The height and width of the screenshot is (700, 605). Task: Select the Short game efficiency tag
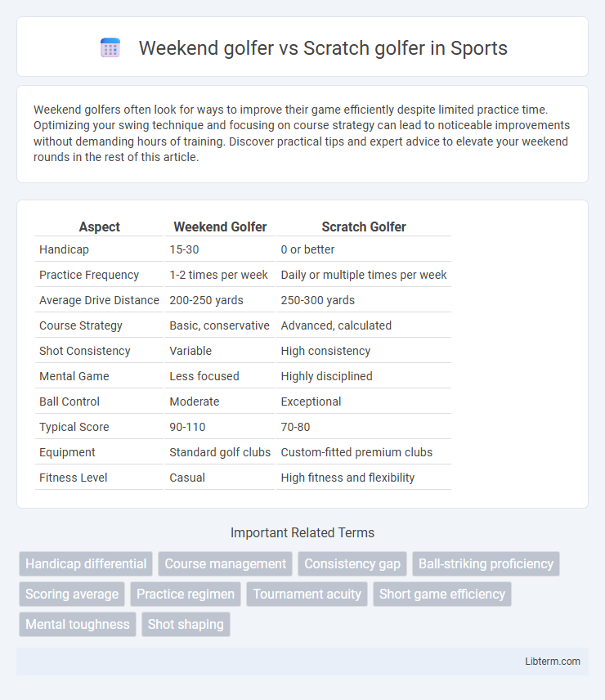[x=442, y=594]
